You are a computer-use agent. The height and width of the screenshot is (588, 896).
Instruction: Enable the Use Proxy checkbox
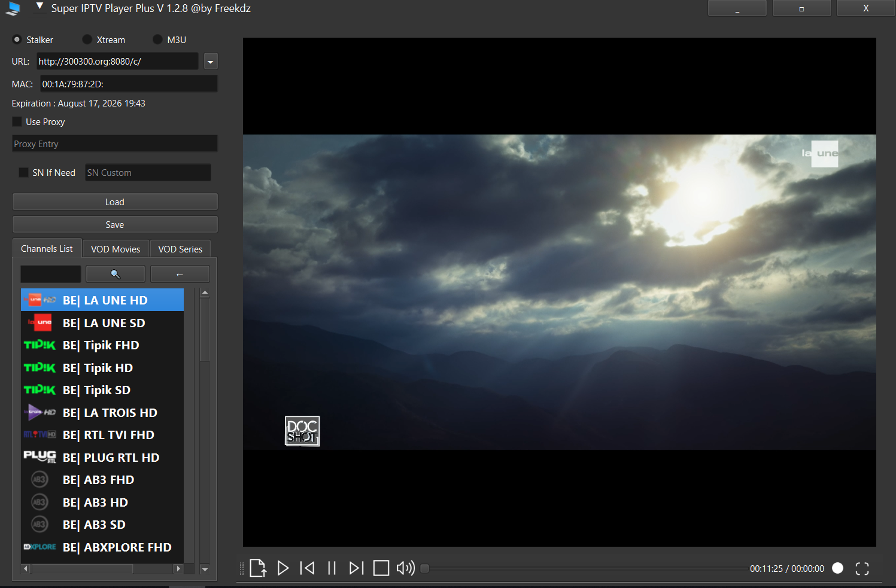coord(17,121)
